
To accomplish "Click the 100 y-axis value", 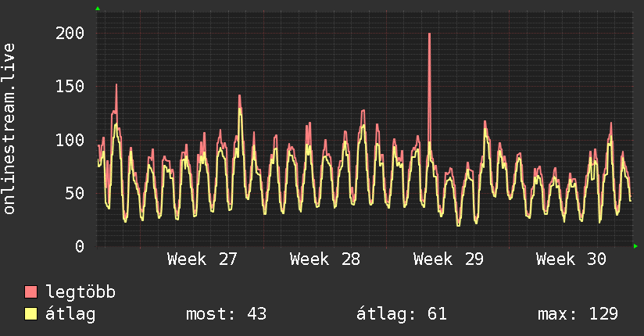I will 70,140.
